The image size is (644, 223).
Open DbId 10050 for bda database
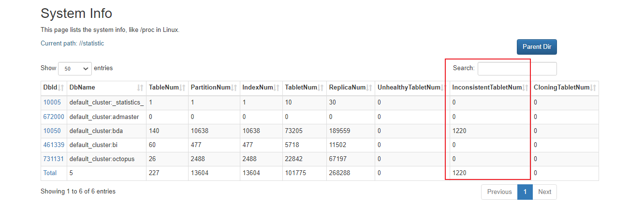point(52,131)
